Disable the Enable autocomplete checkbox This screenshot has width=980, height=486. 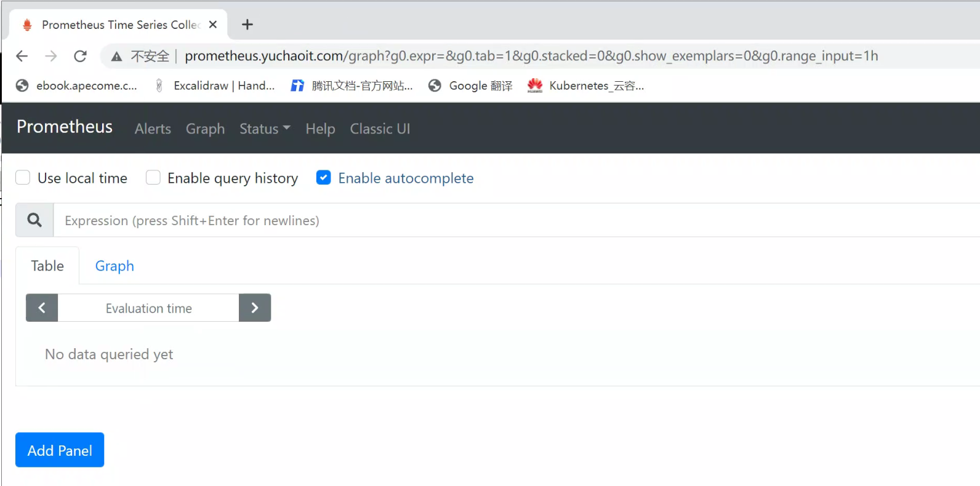point(323,178)
